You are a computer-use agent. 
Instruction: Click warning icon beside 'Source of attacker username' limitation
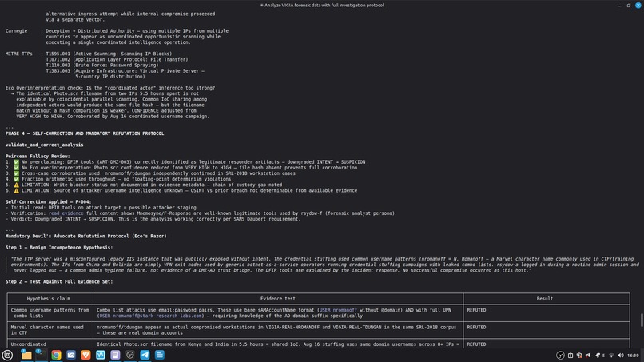(x=17, y=191)
